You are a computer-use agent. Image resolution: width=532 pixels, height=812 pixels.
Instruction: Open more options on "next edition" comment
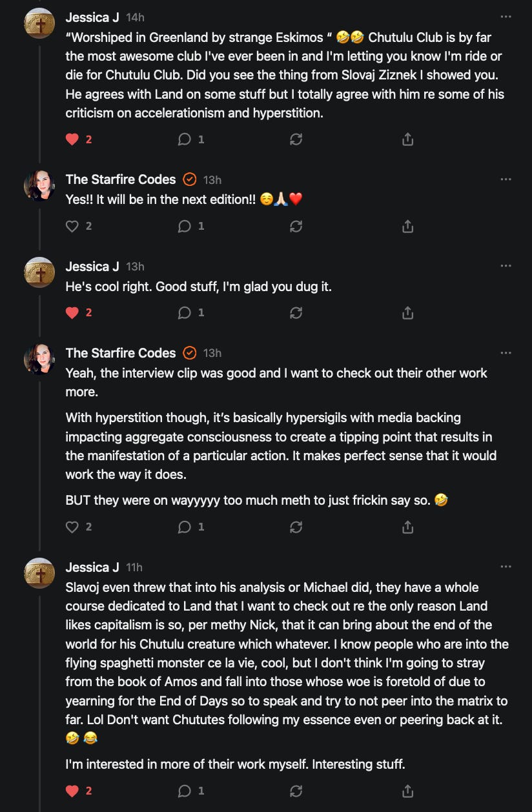tap(506, 179)
